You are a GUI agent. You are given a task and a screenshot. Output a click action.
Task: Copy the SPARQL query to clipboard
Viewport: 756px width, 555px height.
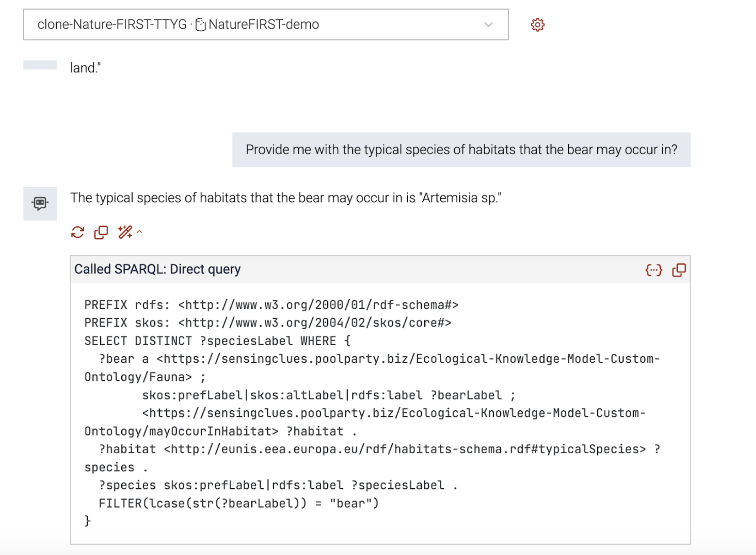point(679,270)
